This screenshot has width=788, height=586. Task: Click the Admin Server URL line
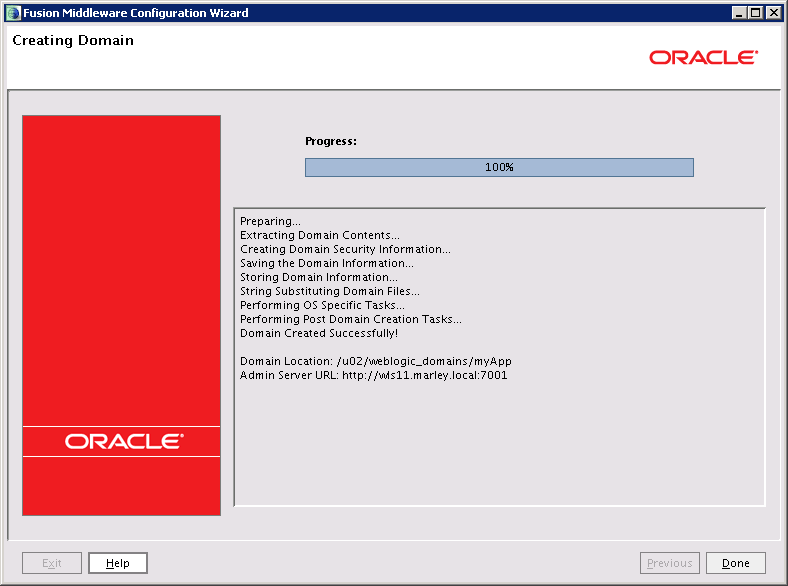(x=374, y=375)
